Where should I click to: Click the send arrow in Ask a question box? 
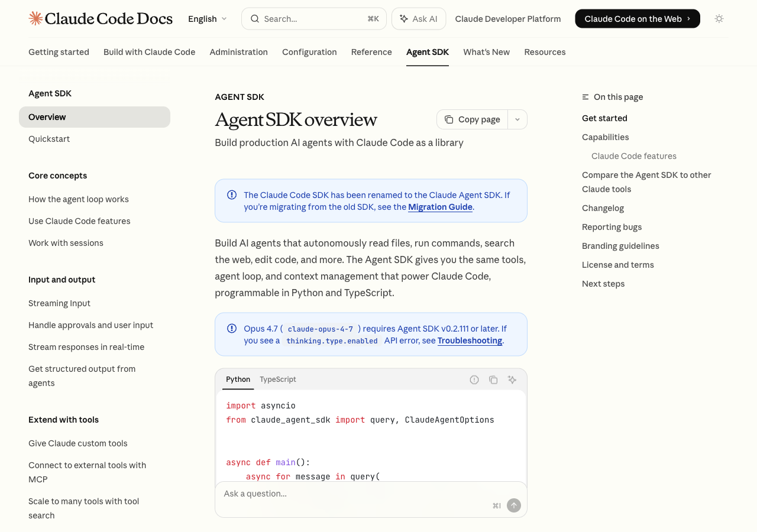(x=514, y=505)
